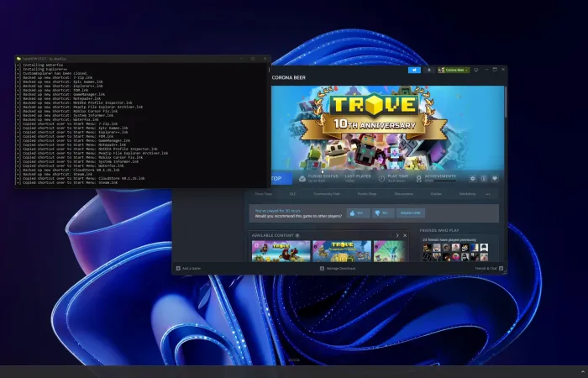Click the No thumbs-down button

coord(383,213)
